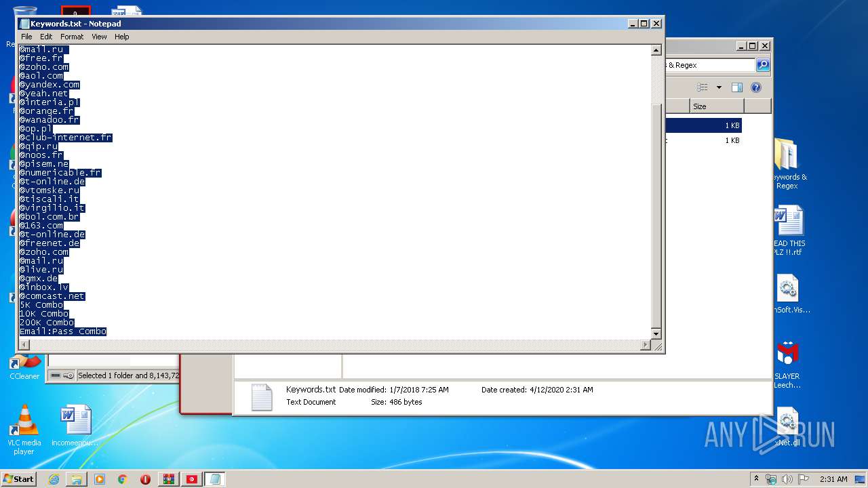Click the network tray icon
868x488 pixels.
click(771, 479)
